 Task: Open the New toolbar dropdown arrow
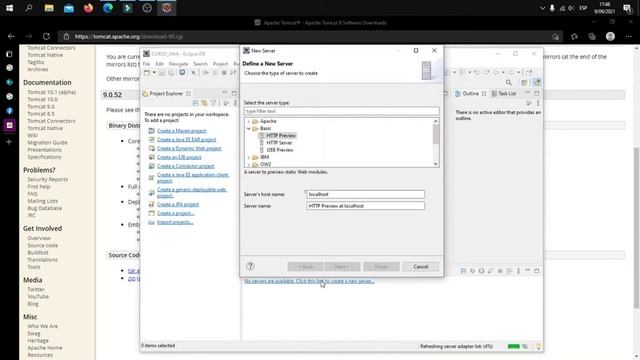click(x=154, y=73)
